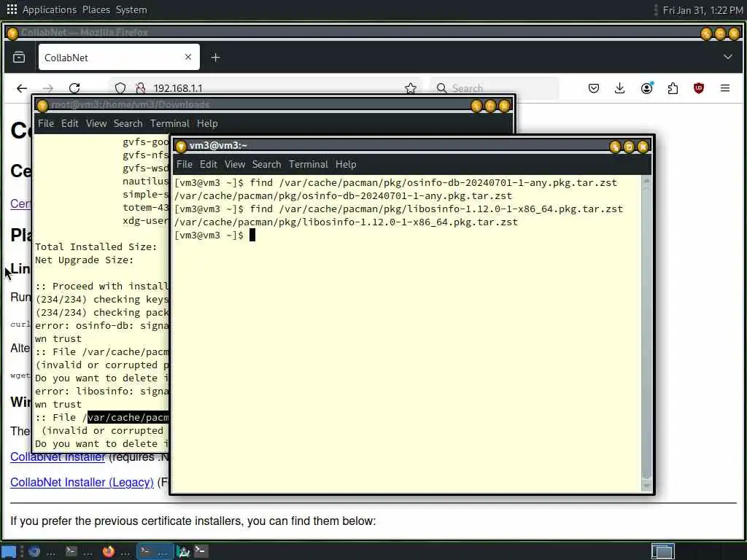Screen dimensions: 747x560
Task: Open a new Firefox tab
Action: pyautogui.click(x=215, y=58)
